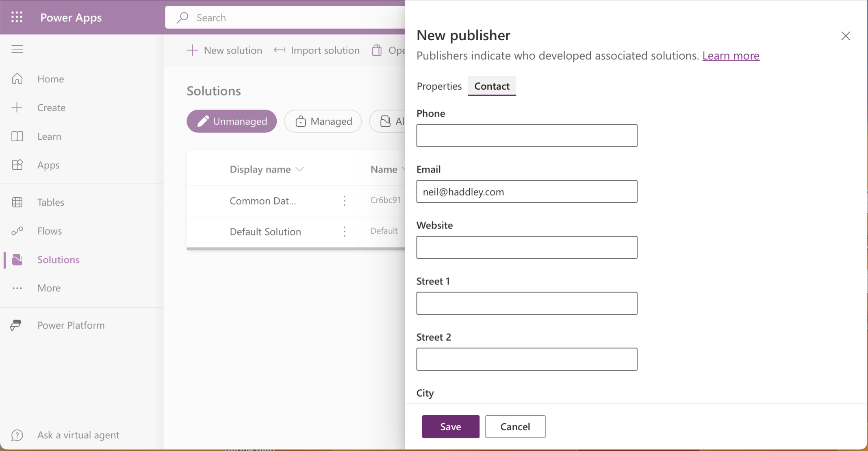Open more options for Common Data row
Screen dimensions: 868x451
tap(345, 201)
